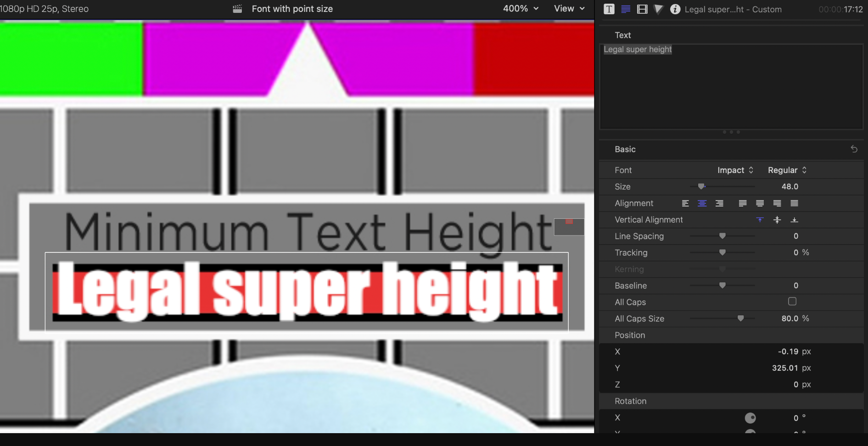
Task: Select the Legal super height title in viewer
Action: click(x=307, y=291)
